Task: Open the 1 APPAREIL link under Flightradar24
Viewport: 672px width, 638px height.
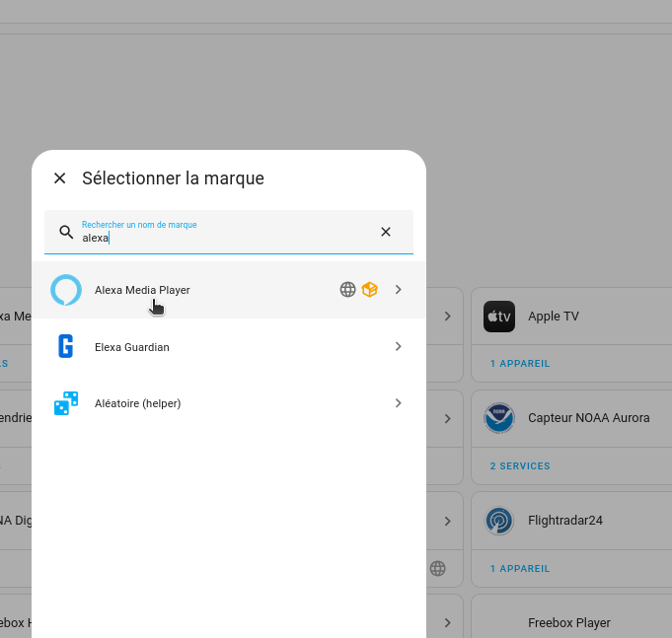Action: 520,569
